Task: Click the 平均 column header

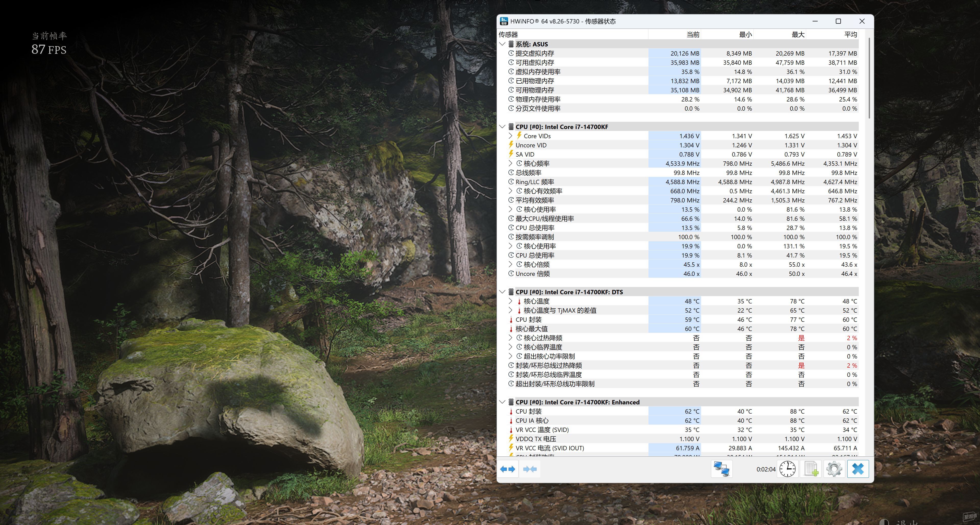Action: (832, 35)
